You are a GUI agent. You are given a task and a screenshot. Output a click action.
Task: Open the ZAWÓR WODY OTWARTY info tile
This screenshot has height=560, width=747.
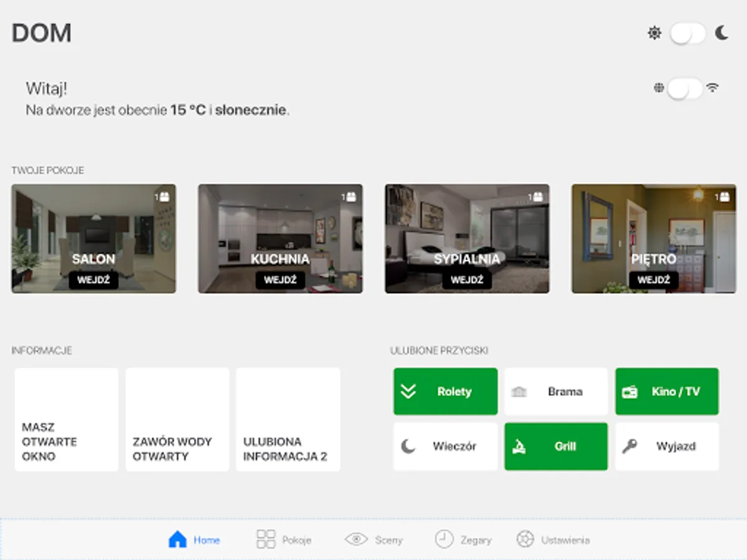177,419
